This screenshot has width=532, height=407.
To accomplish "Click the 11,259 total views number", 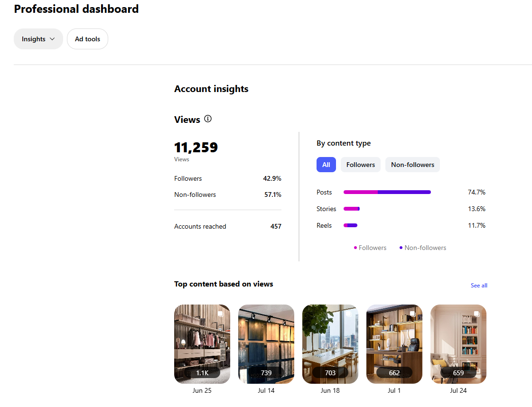I will click(x=196, y=148).
